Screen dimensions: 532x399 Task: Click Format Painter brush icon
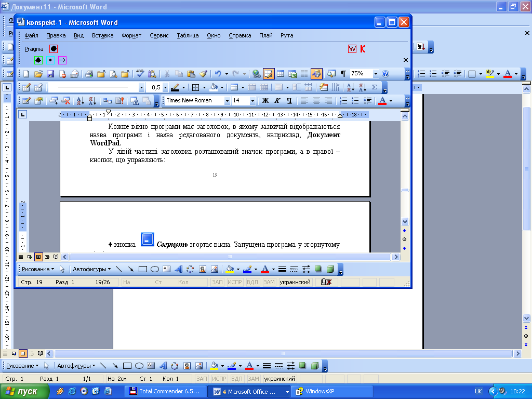[203, 74]
